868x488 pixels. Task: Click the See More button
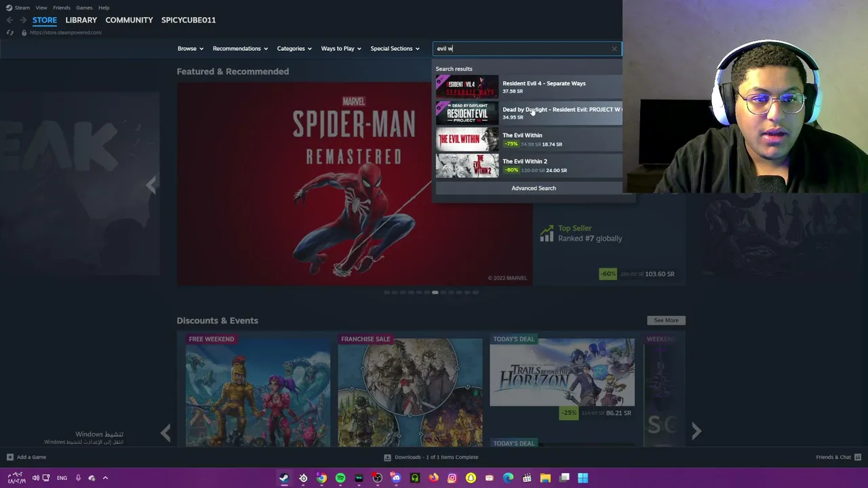(x=666, y=321)
